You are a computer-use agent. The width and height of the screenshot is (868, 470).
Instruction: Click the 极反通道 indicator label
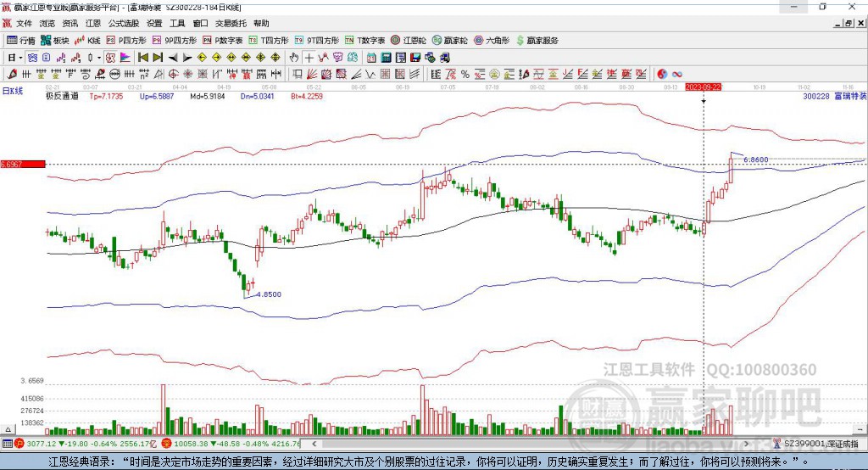[x=62, y=97]
